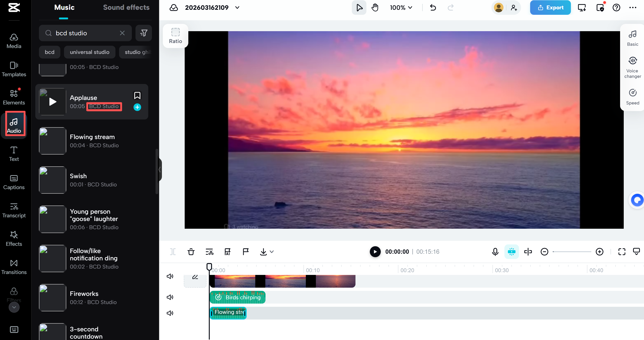This screenshot has width=644, height=340.
Task: Click the Export button
Action: 550,8
